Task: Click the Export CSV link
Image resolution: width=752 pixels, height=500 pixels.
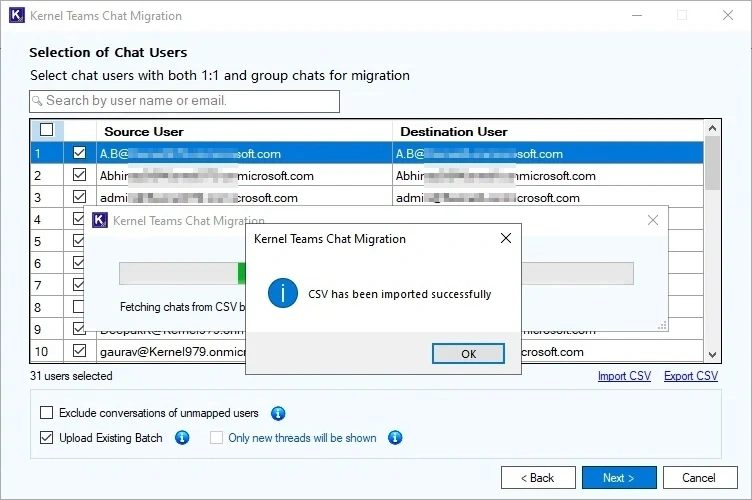Action: [x=691, y=376]
